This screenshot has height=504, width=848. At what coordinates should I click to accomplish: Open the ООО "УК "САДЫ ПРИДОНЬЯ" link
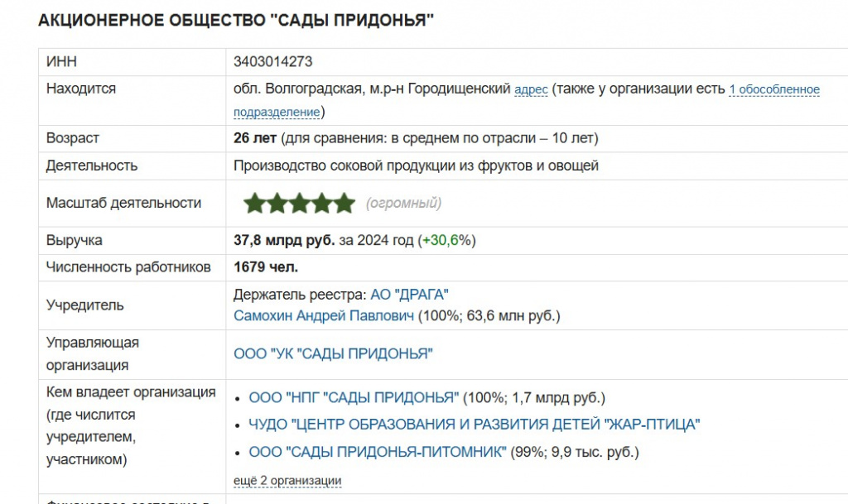333,354
